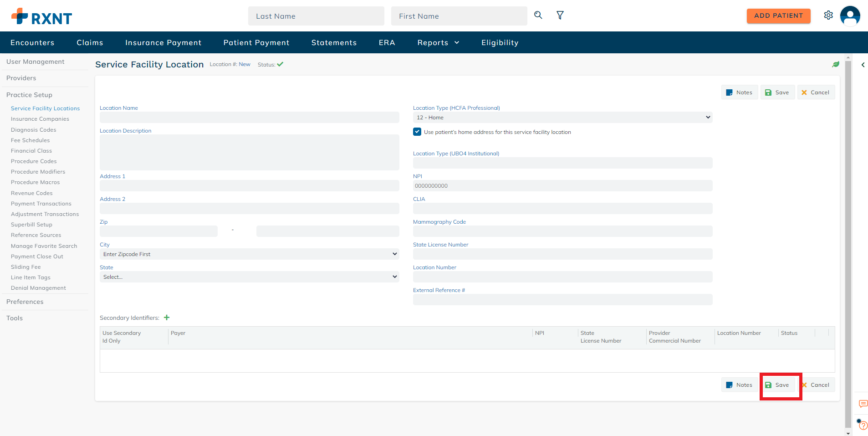Click the bottom Notes button
The width and height of the screenshot is (868, 436).
740,385
